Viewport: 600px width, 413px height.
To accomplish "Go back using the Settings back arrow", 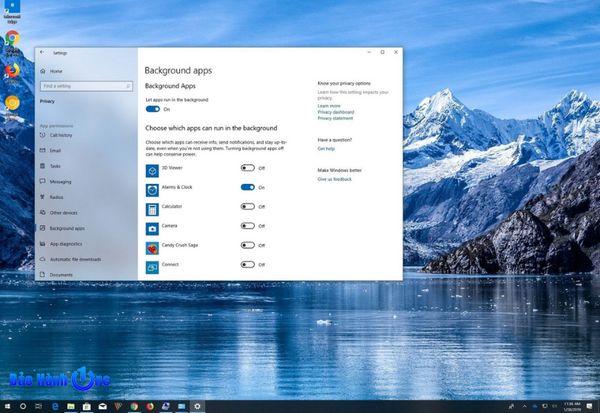I will tap(41, 52).
